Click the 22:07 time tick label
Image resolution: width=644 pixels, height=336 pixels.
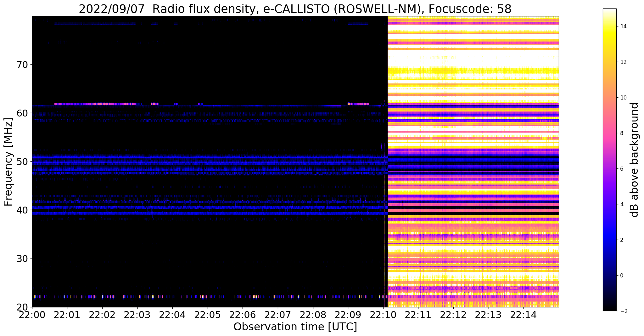278,314
